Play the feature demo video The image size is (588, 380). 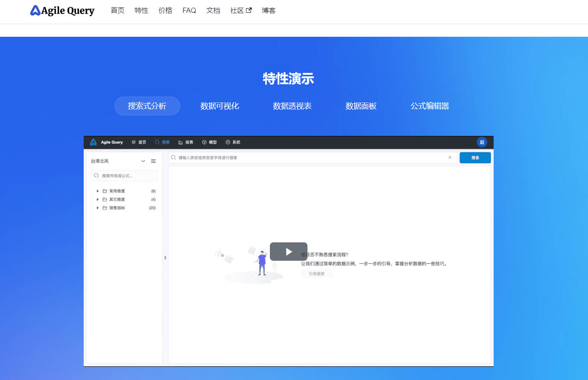289,252
